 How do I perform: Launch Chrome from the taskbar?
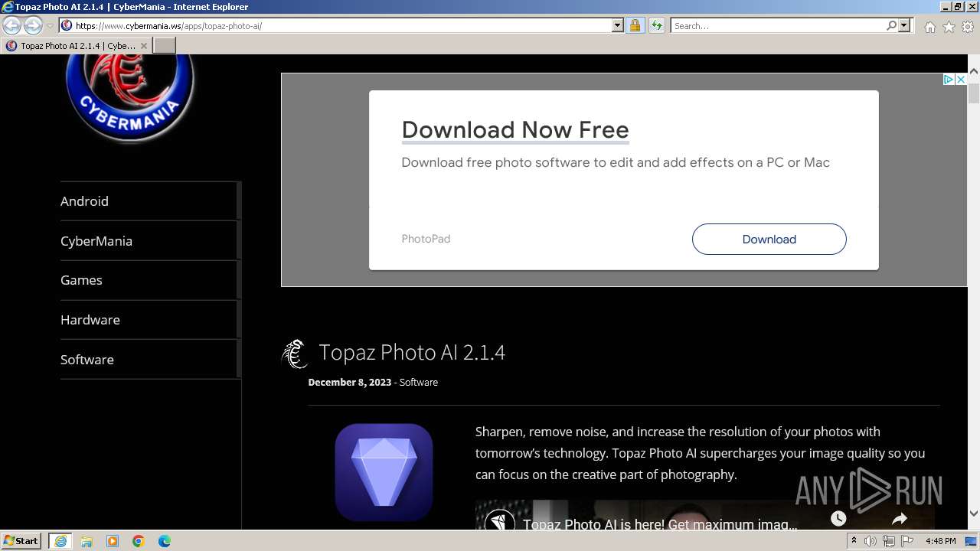point(139,541)
